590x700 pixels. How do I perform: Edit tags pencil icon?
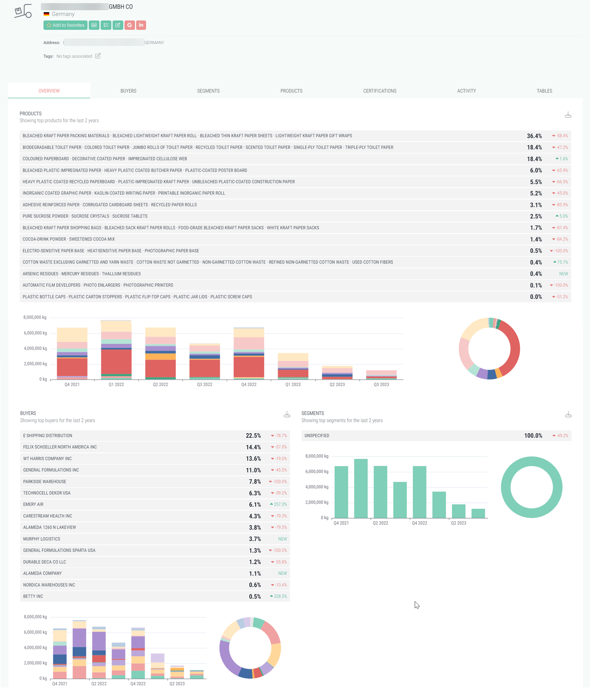point(98,56)
